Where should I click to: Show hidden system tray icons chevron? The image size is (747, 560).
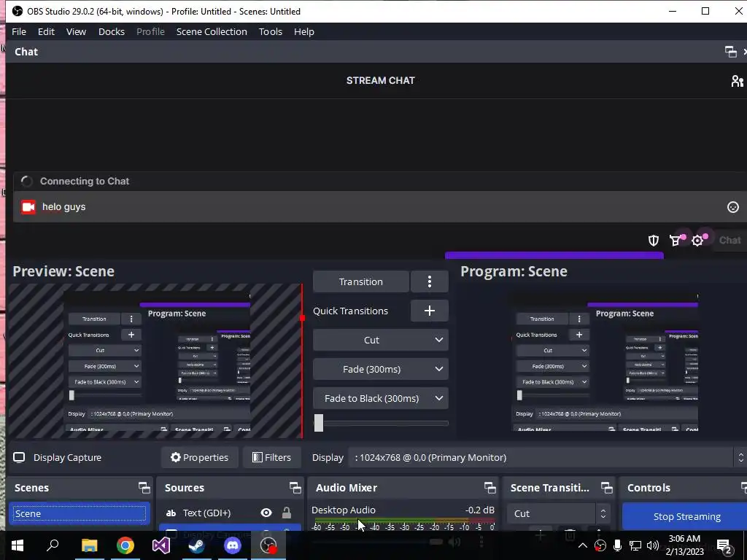pos(582,545)
